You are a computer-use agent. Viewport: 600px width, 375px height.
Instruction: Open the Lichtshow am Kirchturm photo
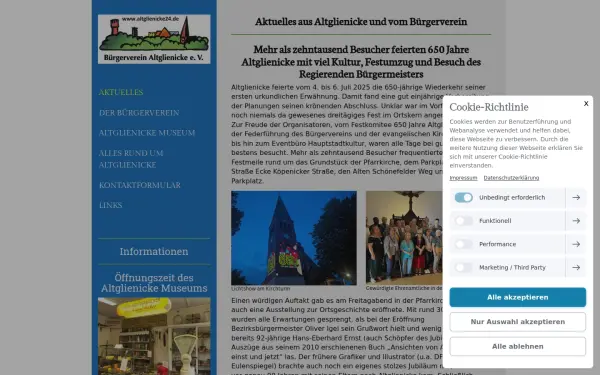tap(294, 238)
